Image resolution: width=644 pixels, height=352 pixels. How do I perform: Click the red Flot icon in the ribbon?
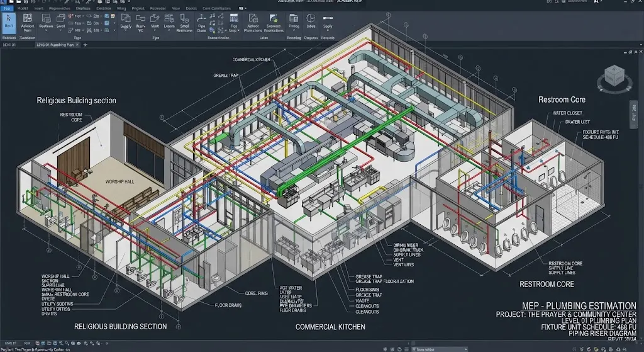(x=70, y=16)
